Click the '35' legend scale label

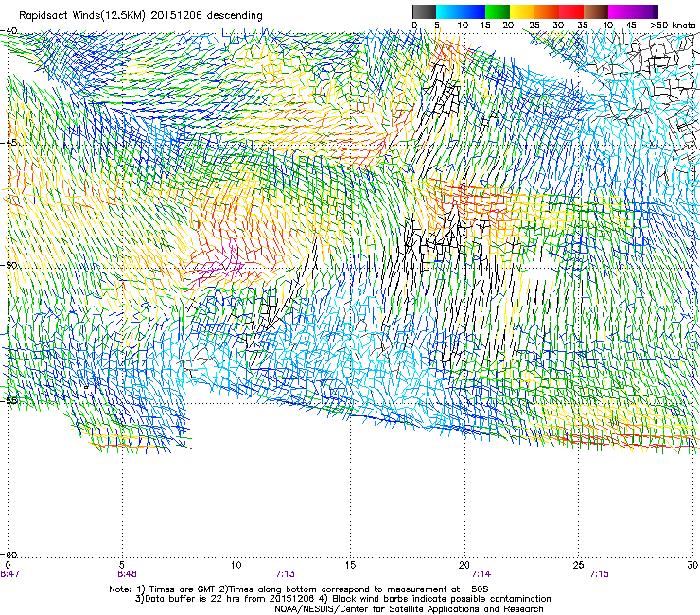click(x=583, y=25)
